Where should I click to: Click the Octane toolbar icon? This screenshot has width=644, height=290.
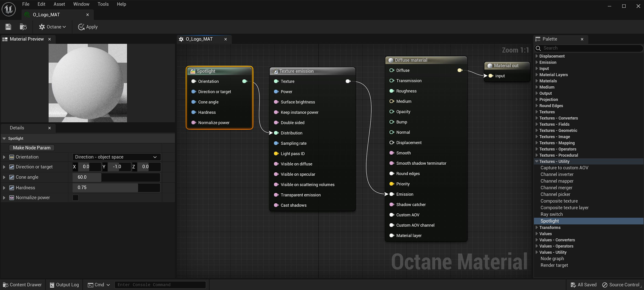click(x=42, y=27)
